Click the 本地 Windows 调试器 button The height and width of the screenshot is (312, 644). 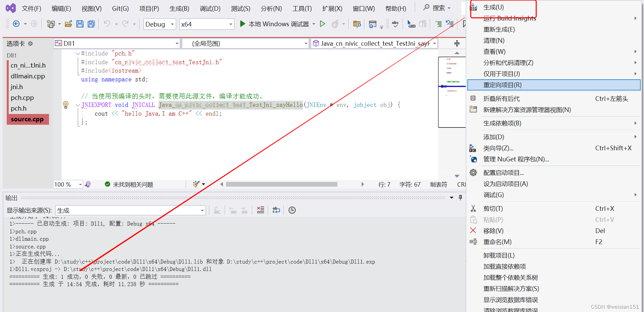click(x=275, y=24)
